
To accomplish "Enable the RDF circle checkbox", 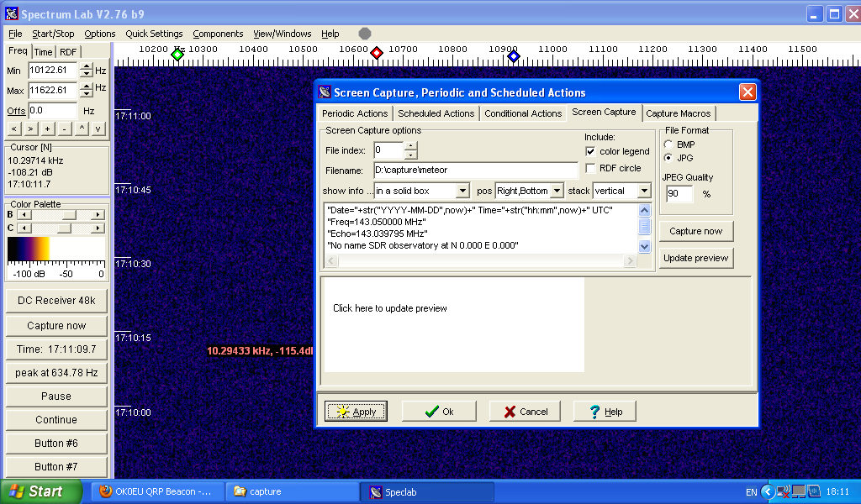I will [590, 168].
